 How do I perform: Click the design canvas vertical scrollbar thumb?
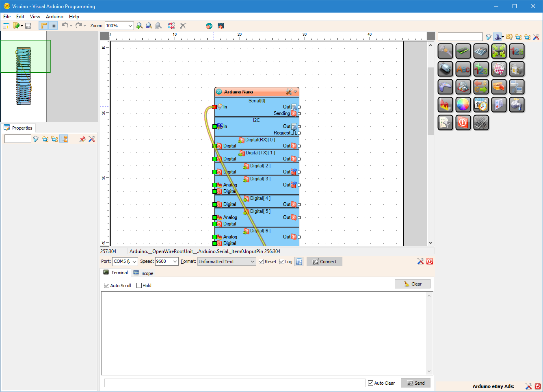[431, 101]
